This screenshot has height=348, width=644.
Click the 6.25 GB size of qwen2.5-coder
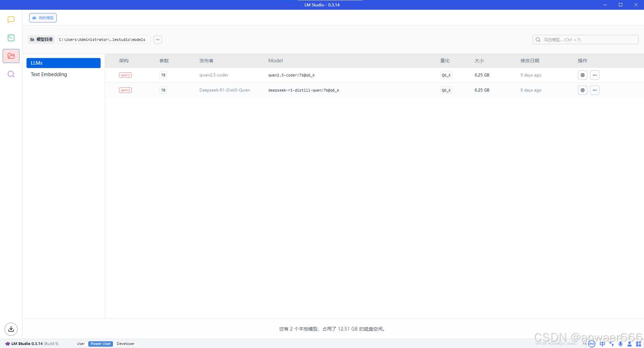pos(482,75)
